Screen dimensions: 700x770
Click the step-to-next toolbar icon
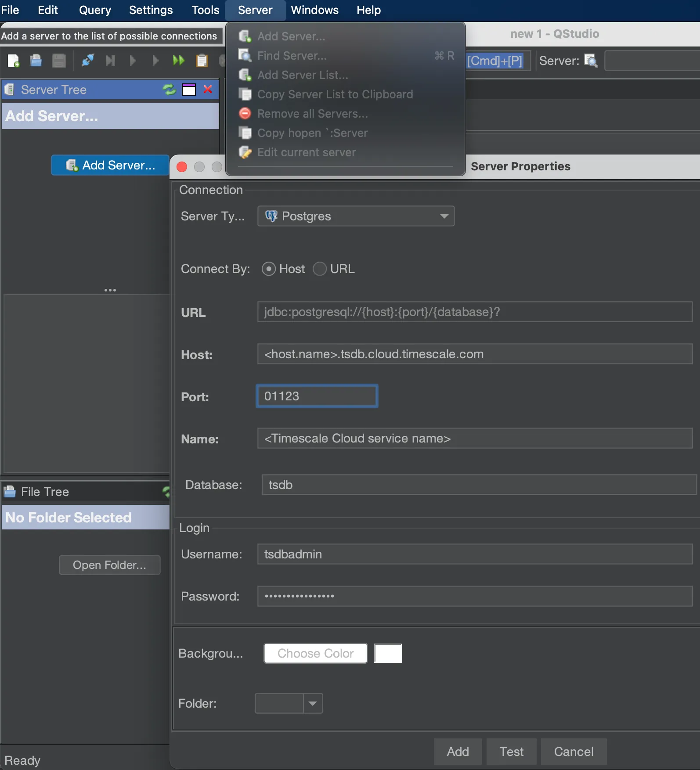(x=110, y=61)
